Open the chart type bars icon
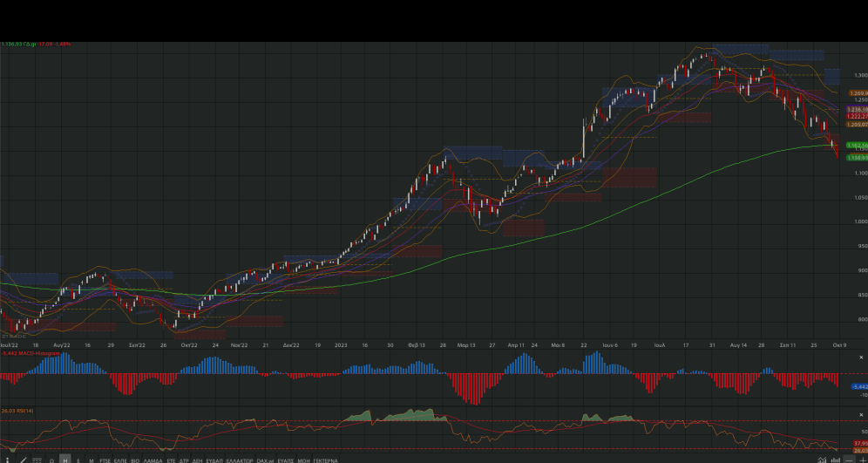The image size is (868, 463). point(836,460)
